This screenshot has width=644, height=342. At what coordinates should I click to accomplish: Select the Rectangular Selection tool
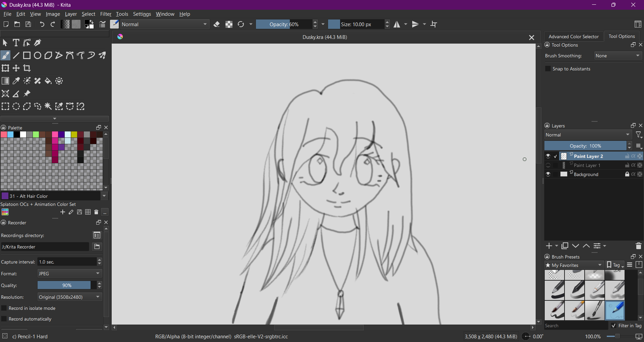point(5,106)
